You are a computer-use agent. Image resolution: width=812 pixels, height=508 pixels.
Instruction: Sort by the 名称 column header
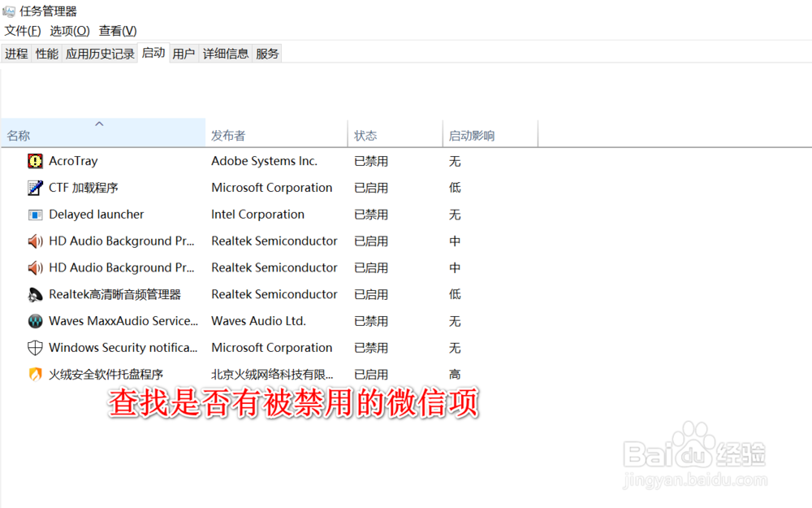coord(104,132)
